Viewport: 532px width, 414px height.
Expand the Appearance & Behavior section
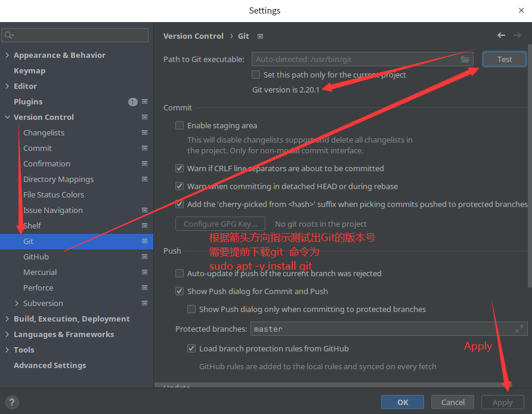coord(7,55)
